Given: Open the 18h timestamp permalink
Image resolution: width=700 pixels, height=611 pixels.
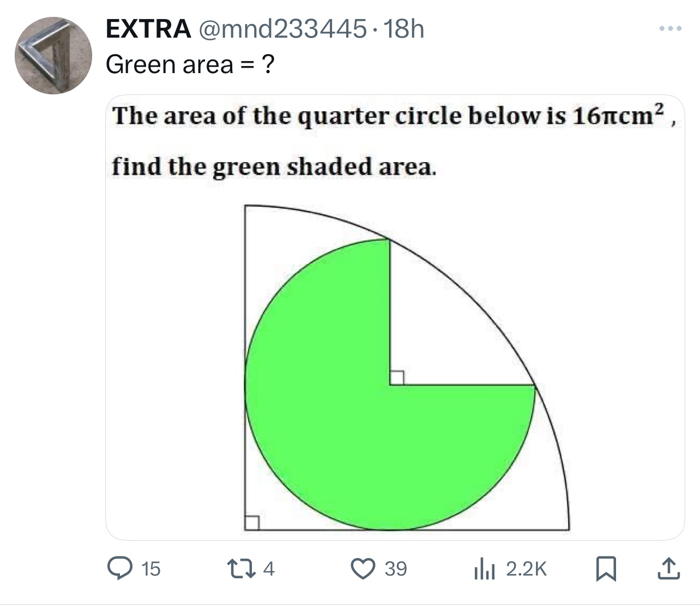Looking at the screenshot, I should [x=404, y=29].
